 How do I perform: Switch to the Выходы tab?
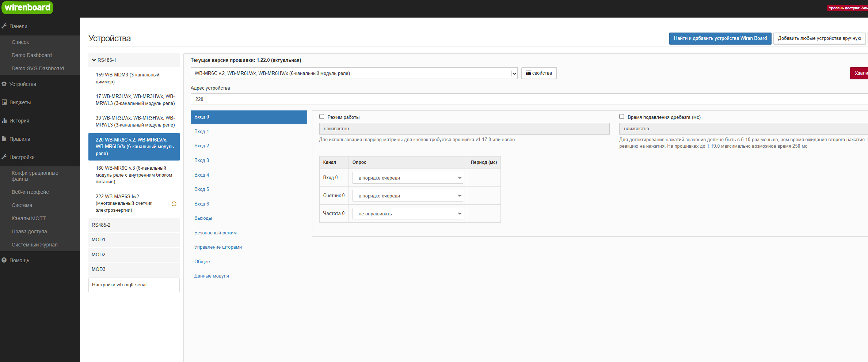coord(203,218)
